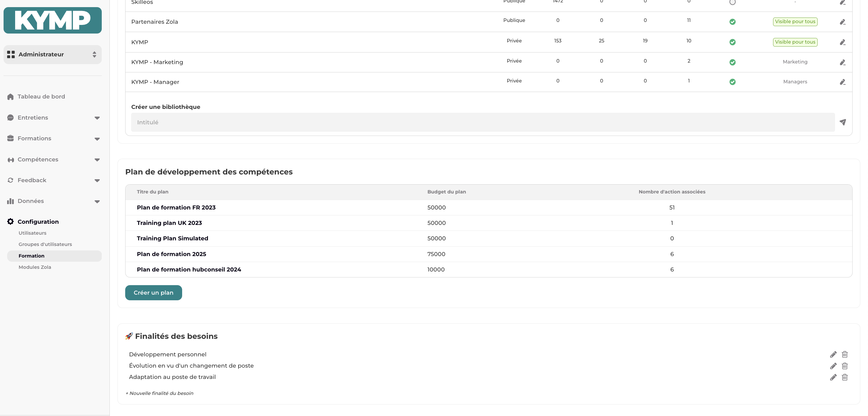Enable the Skilleos library radio circle
868x416 pixels.
pyautogui.click(x=732, y=2)
